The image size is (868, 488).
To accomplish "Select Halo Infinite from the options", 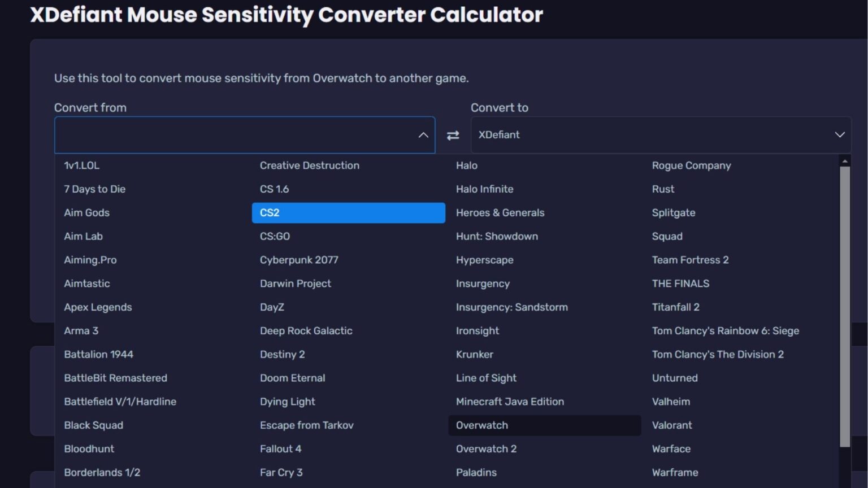I will tap(484, 189).
